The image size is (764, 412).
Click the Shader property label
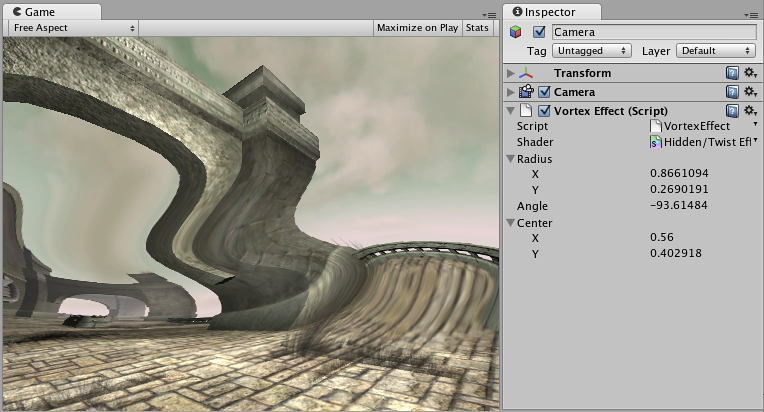535,142
